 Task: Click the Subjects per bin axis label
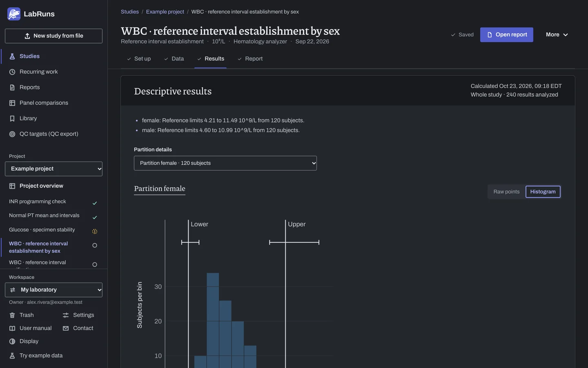[x=140, y=305]
